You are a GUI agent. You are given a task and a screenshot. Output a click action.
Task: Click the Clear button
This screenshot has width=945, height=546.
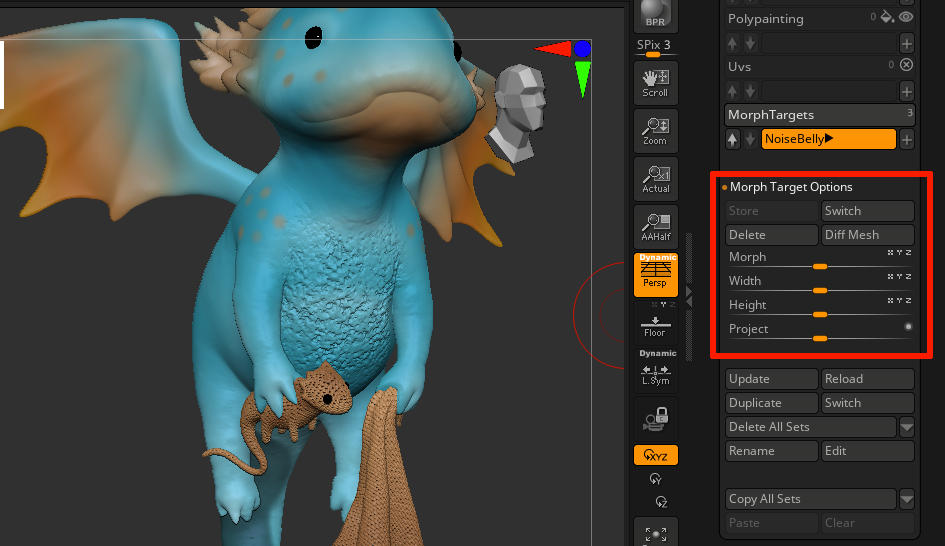pos(867,523)
